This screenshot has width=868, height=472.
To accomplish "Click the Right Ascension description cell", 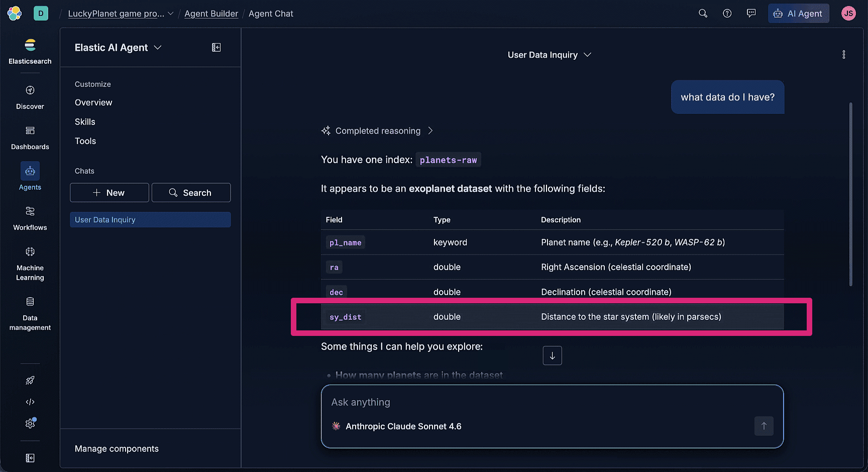I will pyautogui.click(x=616, y=267).
